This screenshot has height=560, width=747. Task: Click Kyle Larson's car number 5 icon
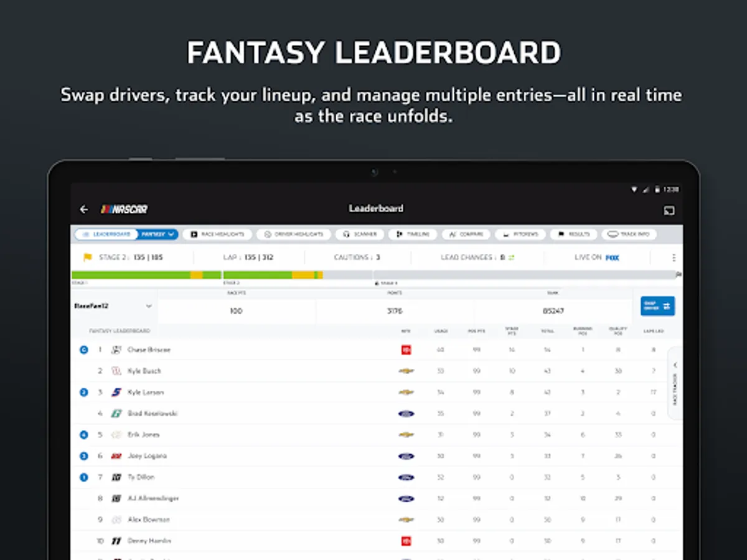(116, 392)
